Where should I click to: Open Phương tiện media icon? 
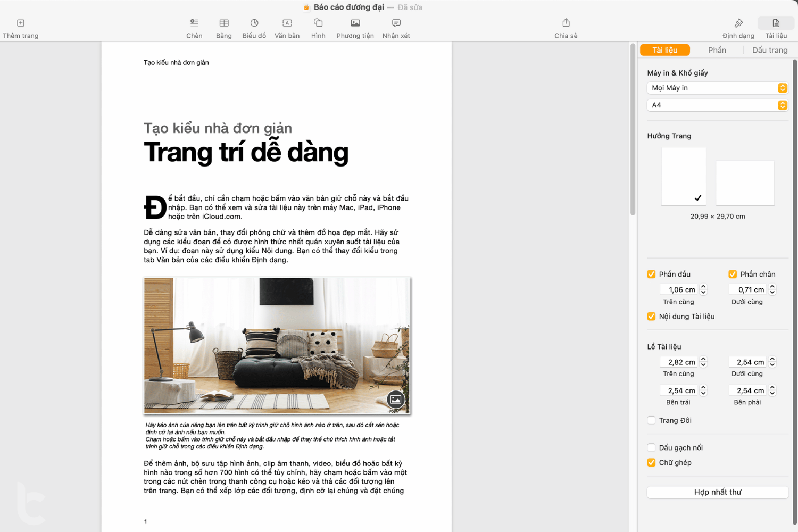pos(355,23)
